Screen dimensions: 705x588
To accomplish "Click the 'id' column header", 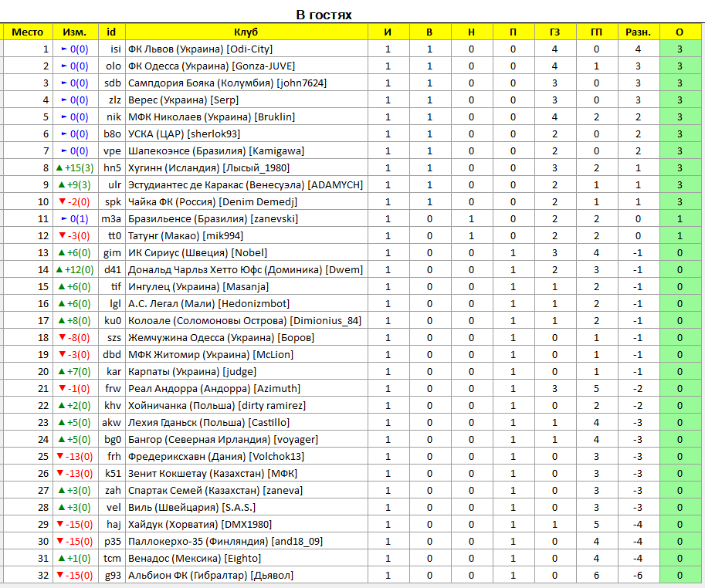I will [111, 32].
